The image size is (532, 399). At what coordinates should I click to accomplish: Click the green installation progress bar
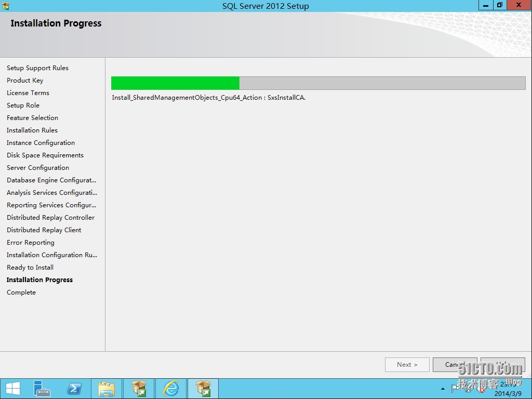coord(175,83)
